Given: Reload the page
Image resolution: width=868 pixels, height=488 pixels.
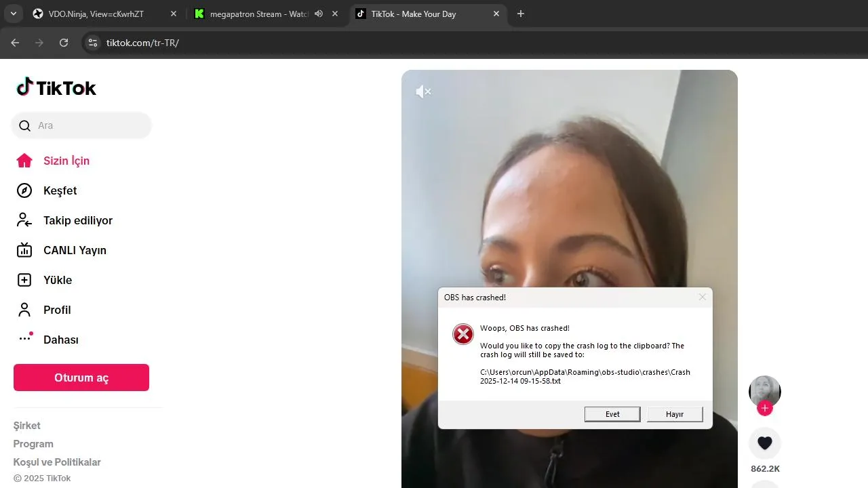Looking at the screenshot, I should click(64, 43).
